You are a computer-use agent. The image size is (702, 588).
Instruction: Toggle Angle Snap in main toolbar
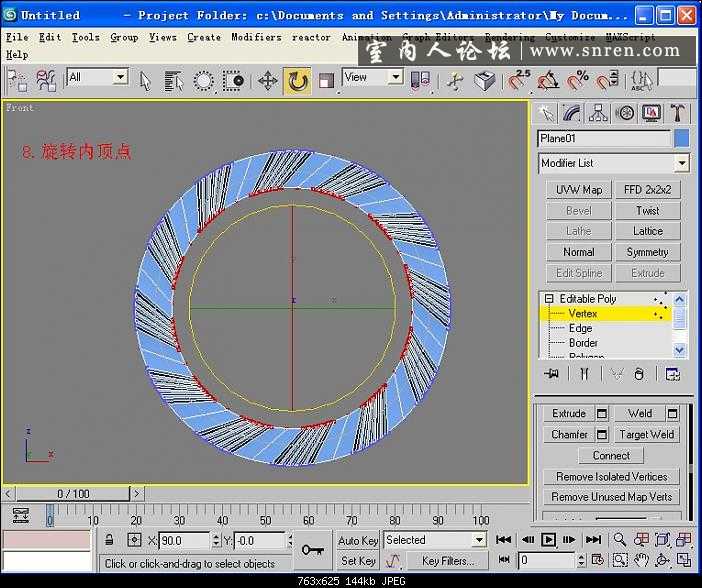coord(548,81)
